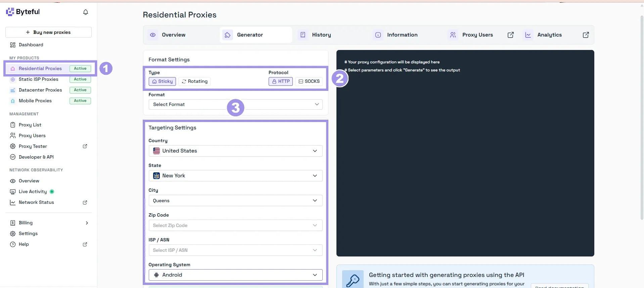Click Analytics tab external icon
644x288 pixels.
point(586,35)
